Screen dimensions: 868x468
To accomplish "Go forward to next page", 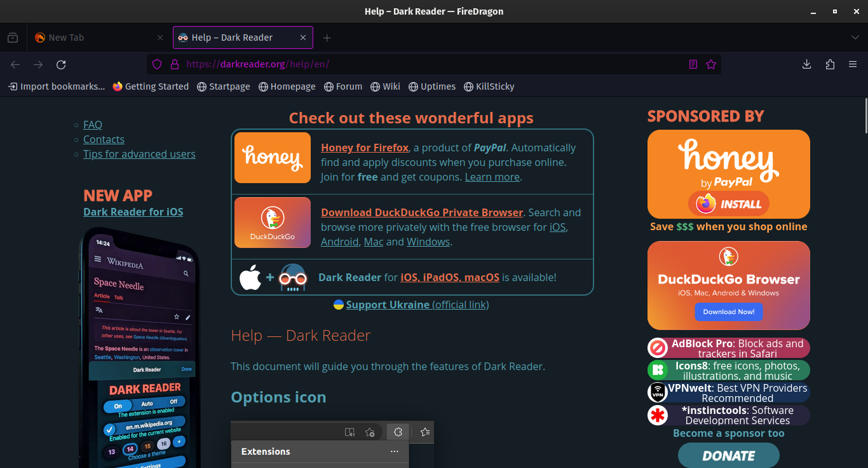I will click(x=38, y=64).
